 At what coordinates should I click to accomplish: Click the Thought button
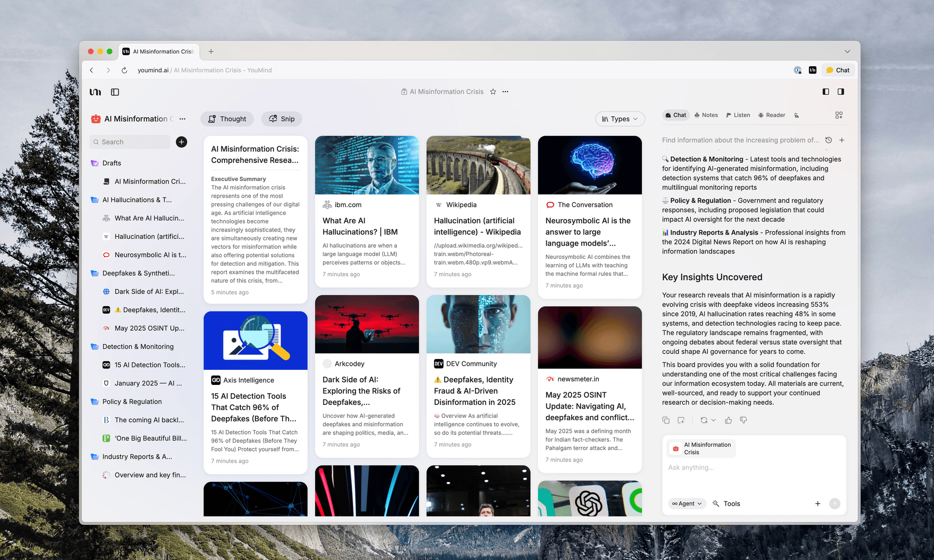click(227, 119)
